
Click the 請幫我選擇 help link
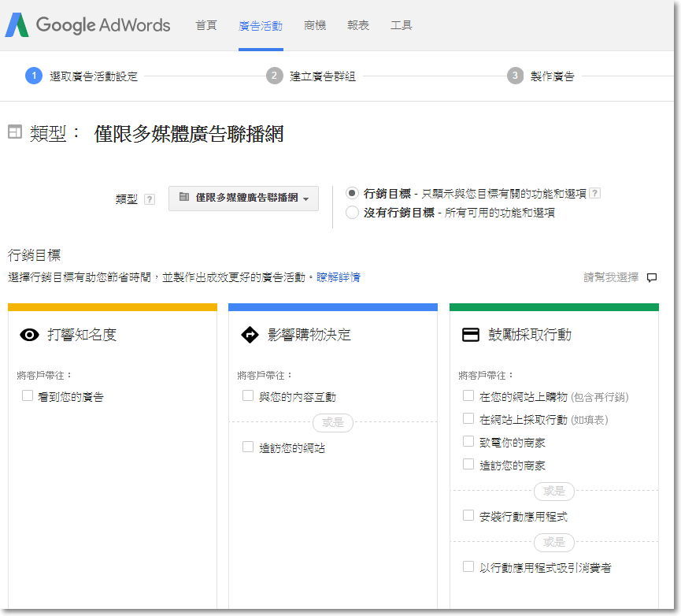tap(611, 277)
